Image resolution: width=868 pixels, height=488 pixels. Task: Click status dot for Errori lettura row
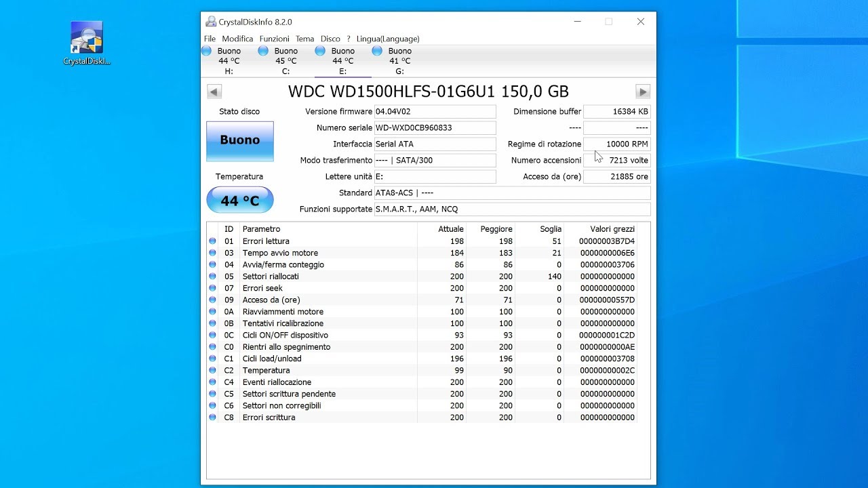tap(212, 241)
